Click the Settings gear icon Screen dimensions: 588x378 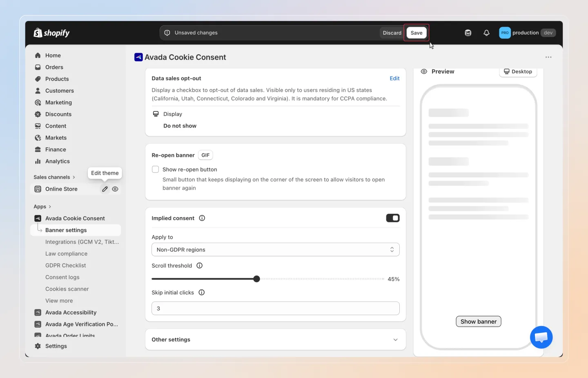38,346
